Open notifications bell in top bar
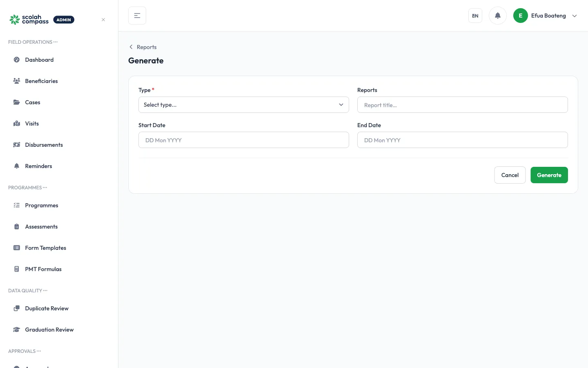Viewport: 588px width, 368px height. 498,16
